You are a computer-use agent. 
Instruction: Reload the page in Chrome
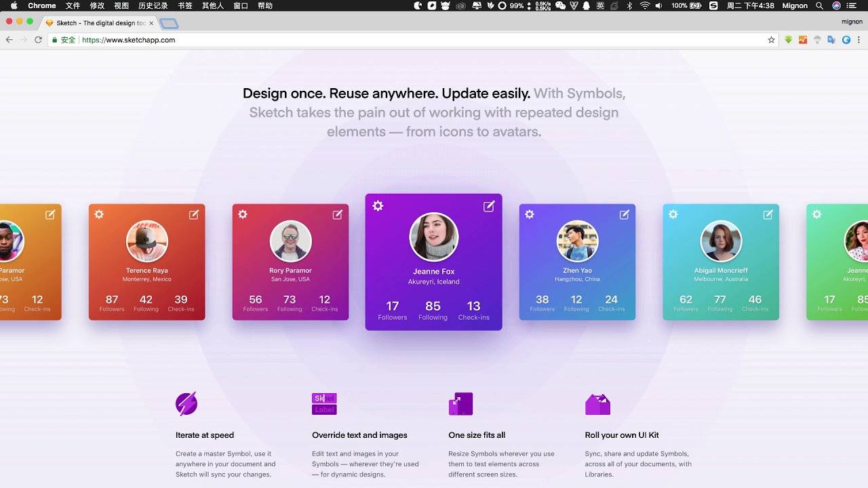point(38,40)
